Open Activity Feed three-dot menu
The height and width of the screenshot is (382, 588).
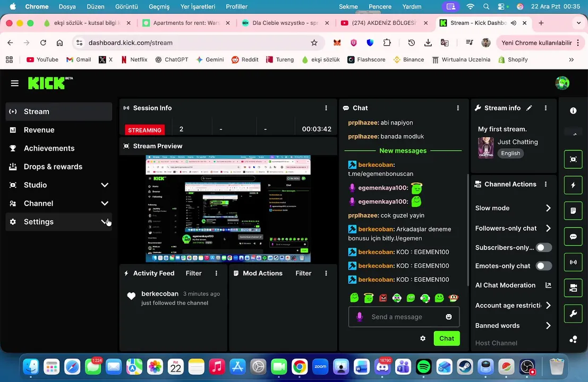(216, 273)
